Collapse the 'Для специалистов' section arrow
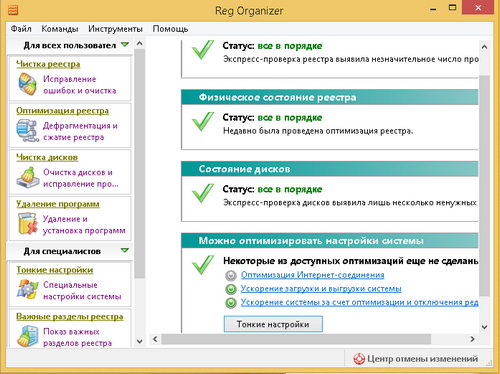The image size is (500, 374). point(125,250)
